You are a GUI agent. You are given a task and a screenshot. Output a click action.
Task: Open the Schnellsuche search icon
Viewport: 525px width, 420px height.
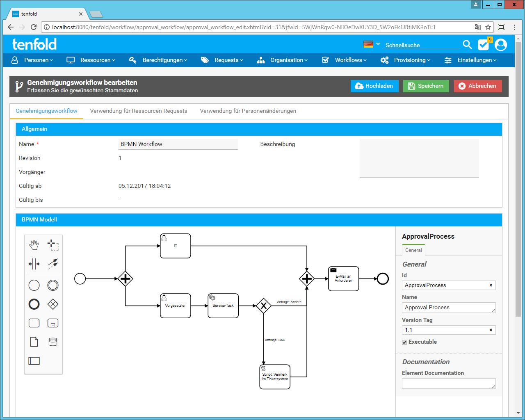coord(467,44)
